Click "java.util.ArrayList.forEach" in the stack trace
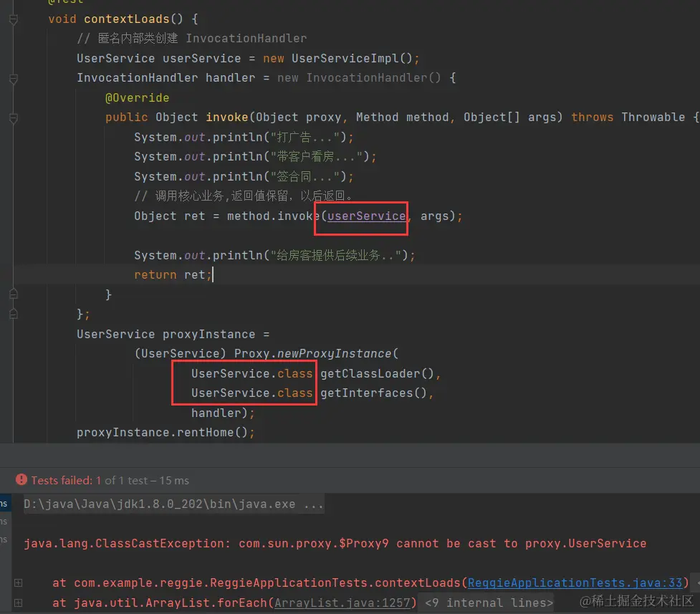 [x=170, y=603]
